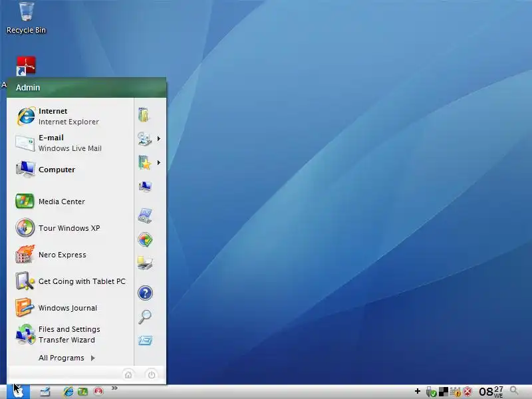This screenshot has width=532, height=399.
Task: Open Nero Express
Action: click(x=70, y=255)
